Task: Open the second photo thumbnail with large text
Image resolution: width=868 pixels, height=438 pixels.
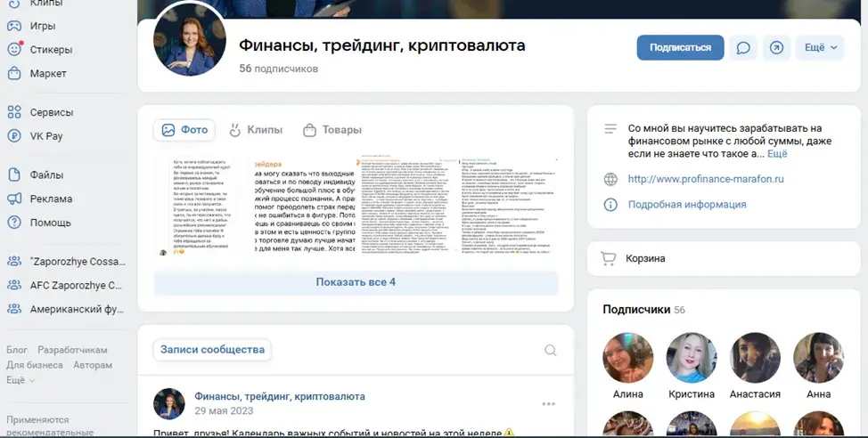Action: pos(305,207)
